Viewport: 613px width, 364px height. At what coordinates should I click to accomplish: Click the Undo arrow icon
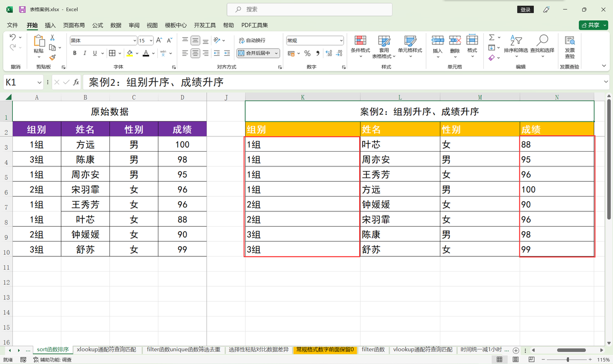[x=12, y=37]
